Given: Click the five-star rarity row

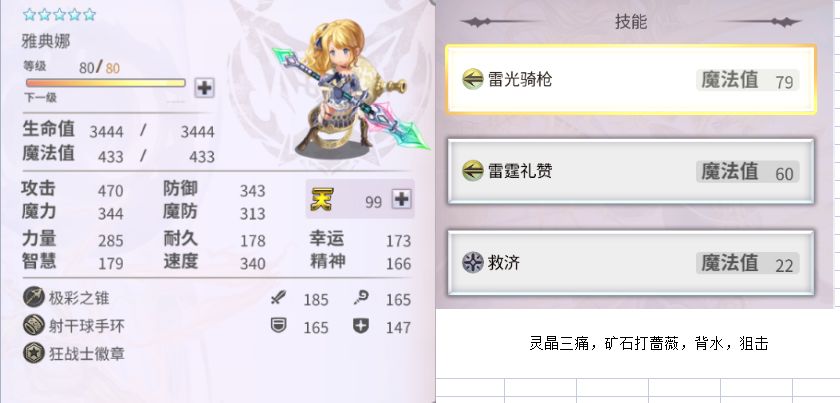Looking at the screenshot, I should pyautogui.click(x=59, y=14).
